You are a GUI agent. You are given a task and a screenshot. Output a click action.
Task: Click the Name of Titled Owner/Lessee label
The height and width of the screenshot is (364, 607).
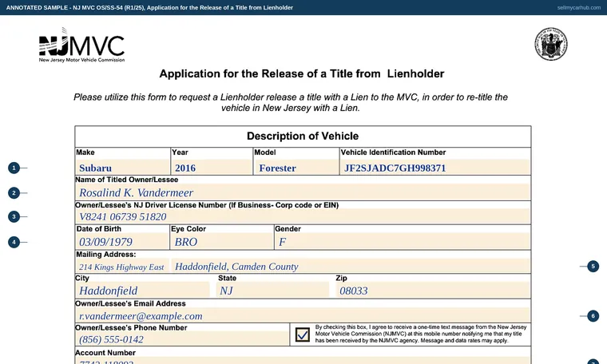pyautogui.click(x=126, y=180)
